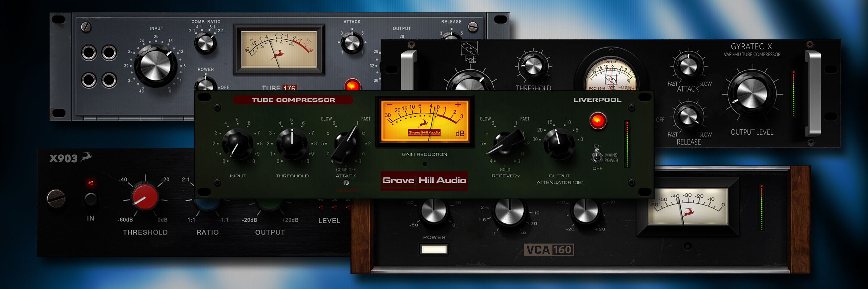Click the Gyratec X THRESHOLD knob

coord(533,66)
